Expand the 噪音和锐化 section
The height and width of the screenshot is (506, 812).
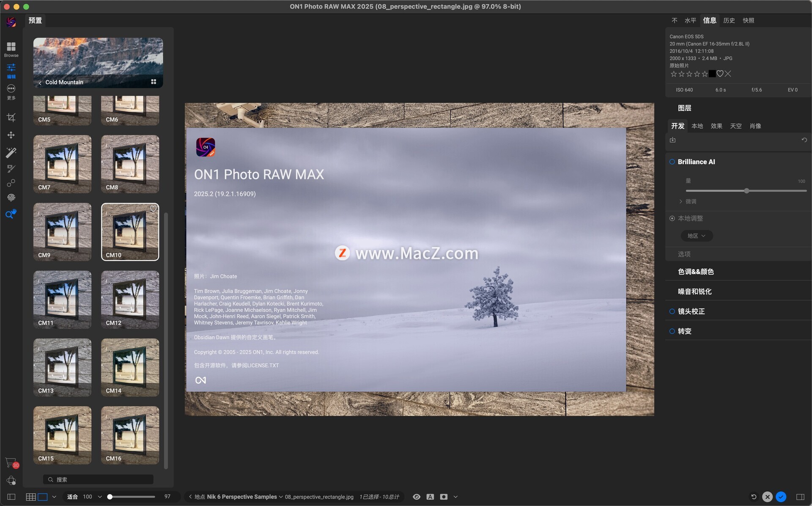(694, 291)
